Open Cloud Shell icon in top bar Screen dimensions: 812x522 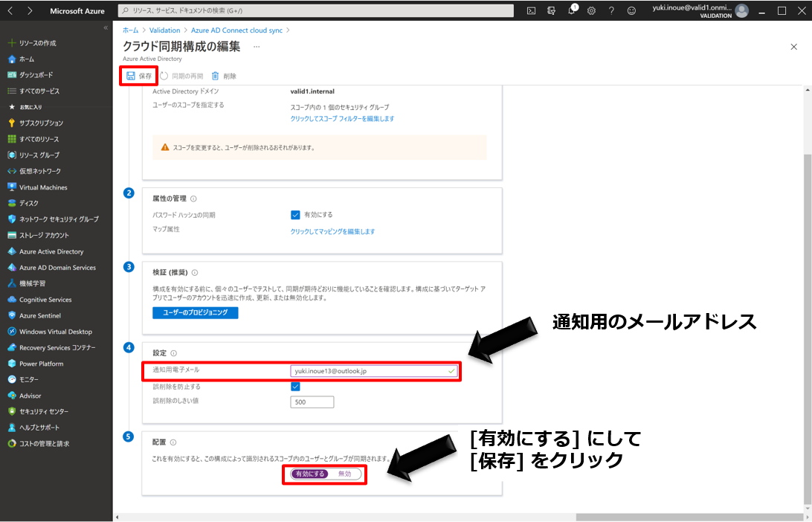pos(531,10)
